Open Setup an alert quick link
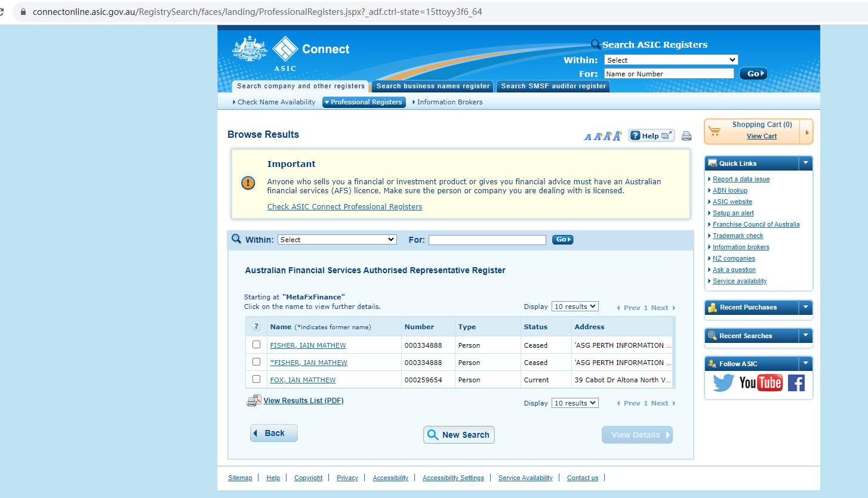The height and width of the screenshot is (498, 868). pyautogui.click(x=733, y=213)
